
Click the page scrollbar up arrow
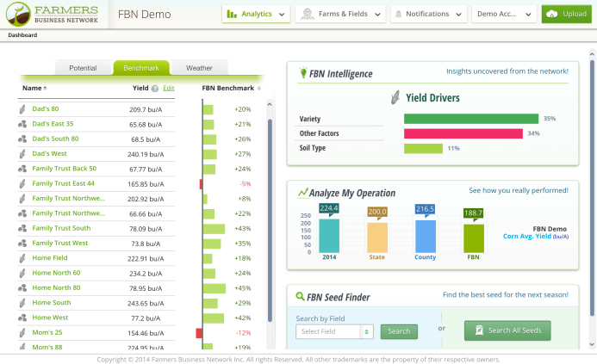(x=592, y=54)
